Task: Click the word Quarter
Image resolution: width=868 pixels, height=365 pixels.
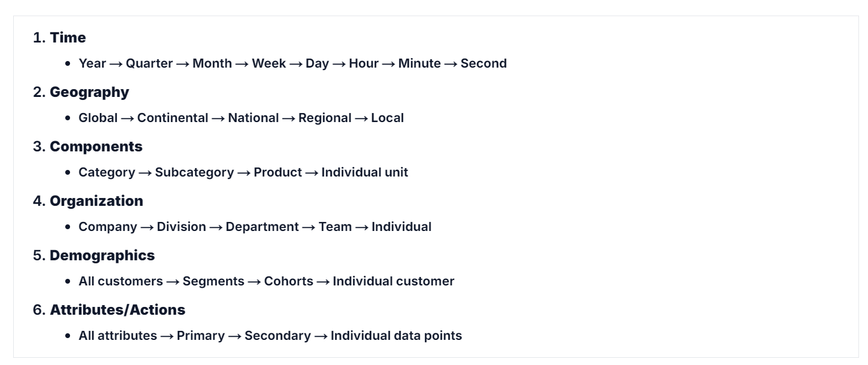Action: 149,63
